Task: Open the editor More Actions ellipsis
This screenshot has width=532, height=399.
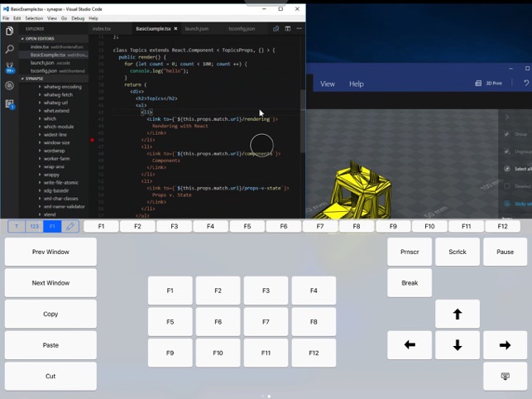Action: [299, 29]
